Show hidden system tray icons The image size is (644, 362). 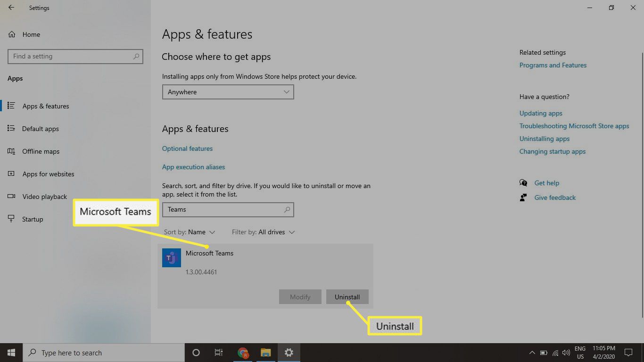532,353
